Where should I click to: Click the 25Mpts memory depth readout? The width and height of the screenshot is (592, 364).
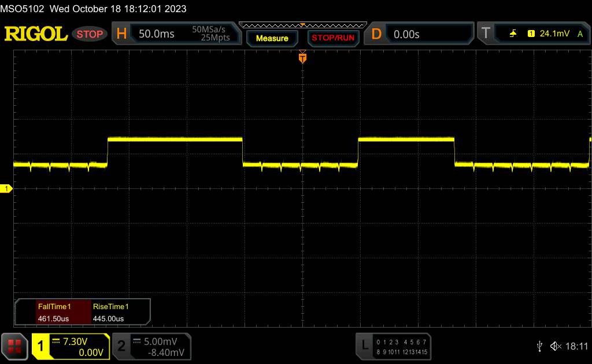(x=215, y=38)
